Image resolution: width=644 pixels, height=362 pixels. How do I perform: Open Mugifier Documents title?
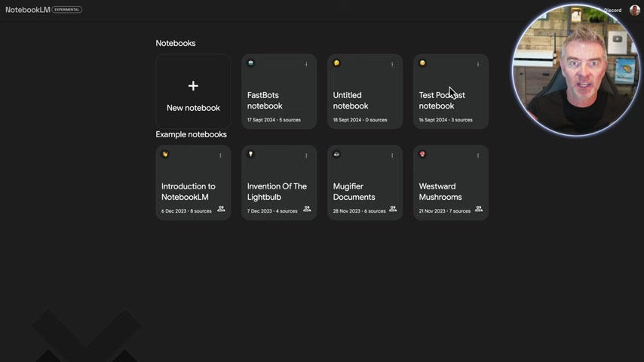point(354,192)
